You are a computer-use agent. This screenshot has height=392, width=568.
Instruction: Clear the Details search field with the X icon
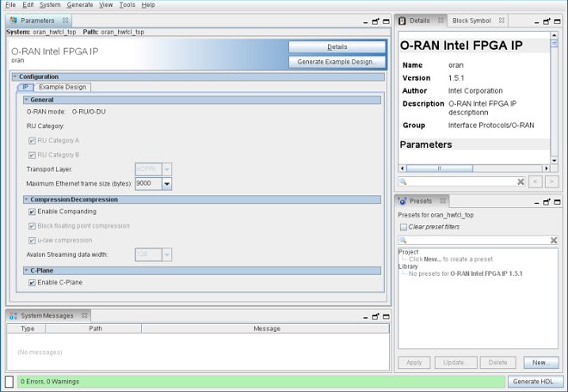coord(521,181)
